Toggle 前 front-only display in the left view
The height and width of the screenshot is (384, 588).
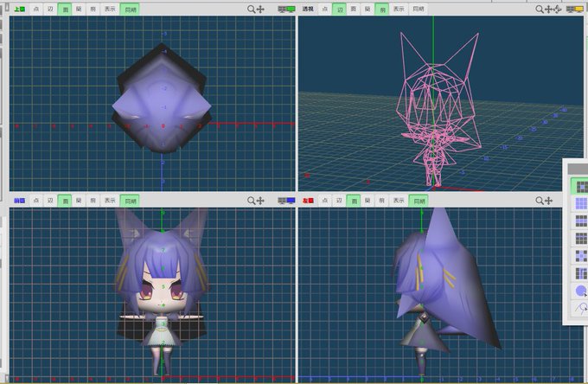[x=381, y=201]
